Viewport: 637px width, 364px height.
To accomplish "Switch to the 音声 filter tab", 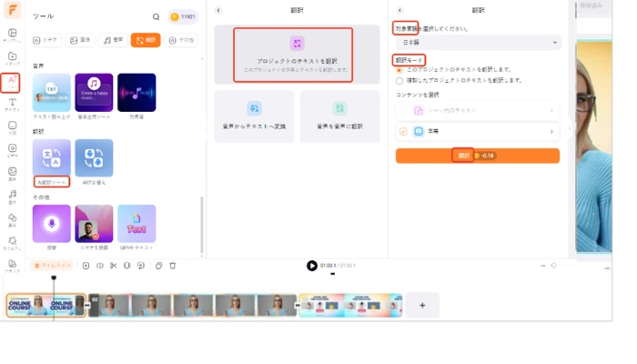I will (x=113, y=40).
